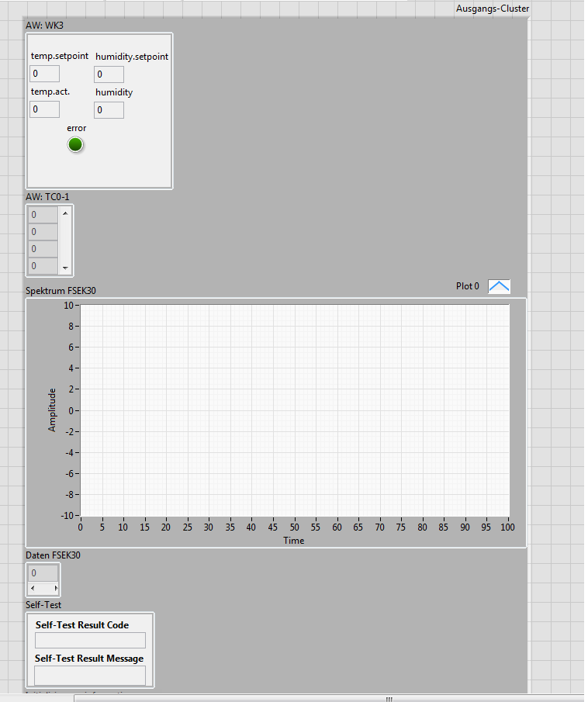Click the humidity.setpoint numeric field

pyautogui.click(x=109, y=74)
